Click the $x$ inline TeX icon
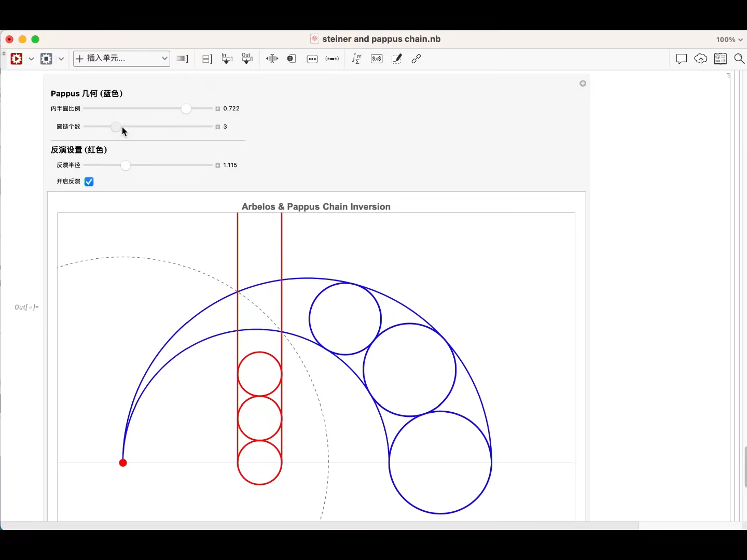The width and height of the screenshot is (747, 560). point(377,59)
